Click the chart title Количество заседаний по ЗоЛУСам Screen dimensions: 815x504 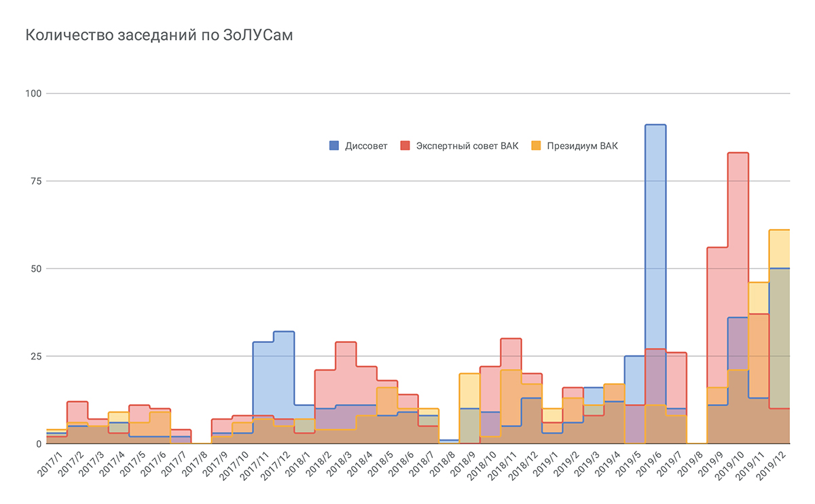(160, 36)
